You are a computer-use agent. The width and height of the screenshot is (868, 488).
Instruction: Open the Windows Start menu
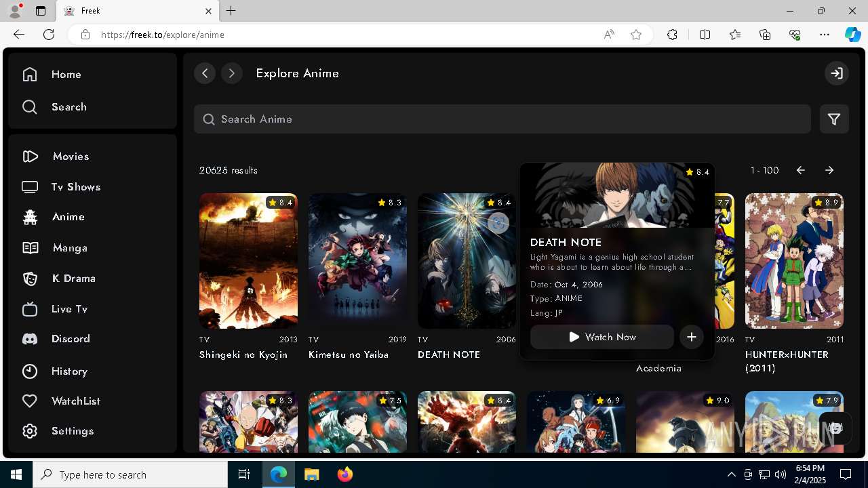coord(16,474)
